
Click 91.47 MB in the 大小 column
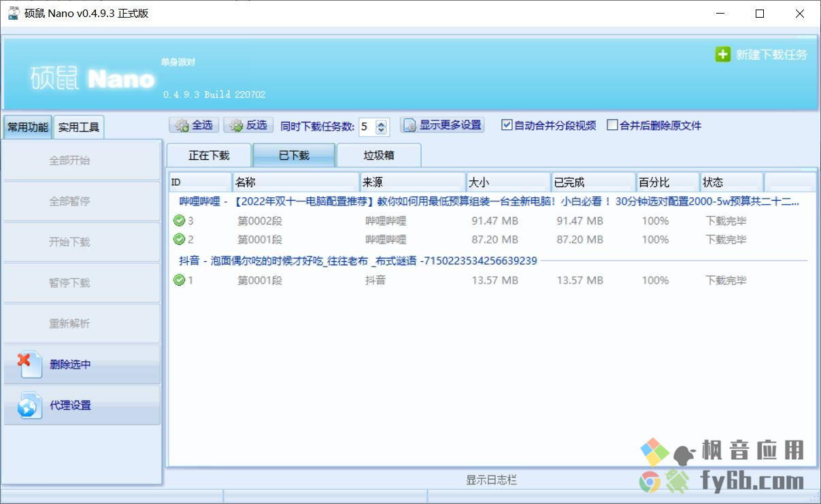click(x=495, y=220)
